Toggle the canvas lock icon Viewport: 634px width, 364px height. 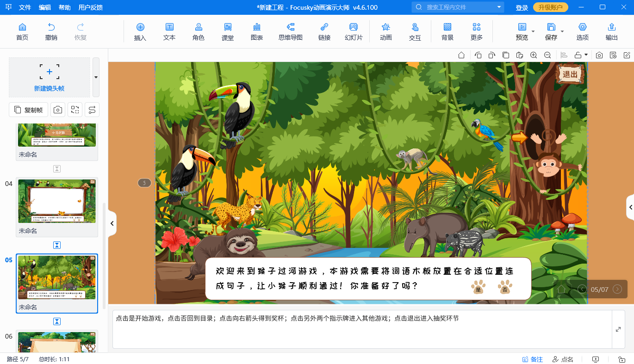click(578, 55)
